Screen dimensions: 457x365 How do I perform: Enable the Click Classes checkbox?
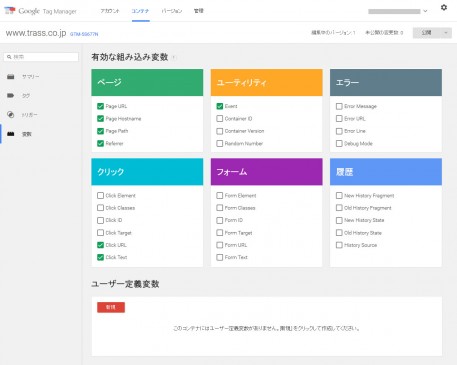coord(100,208)
